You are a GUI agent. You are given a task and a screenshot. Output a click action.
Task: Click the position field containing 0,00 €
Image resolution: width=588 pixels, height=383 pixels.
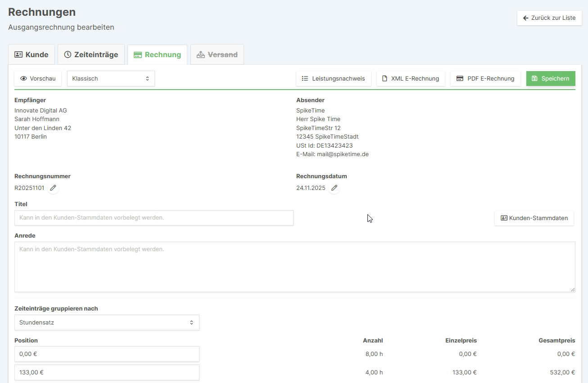tap(107, 354)
